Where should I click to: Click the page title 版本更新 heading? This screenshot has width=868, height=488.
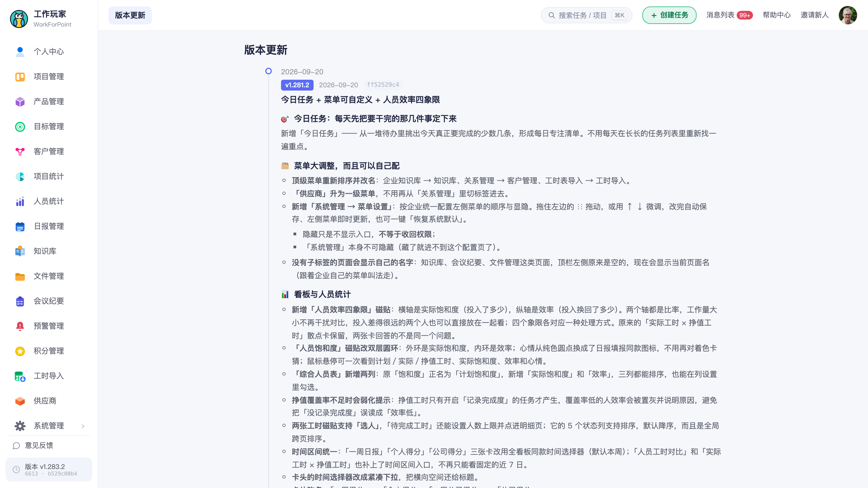[266, 50]
